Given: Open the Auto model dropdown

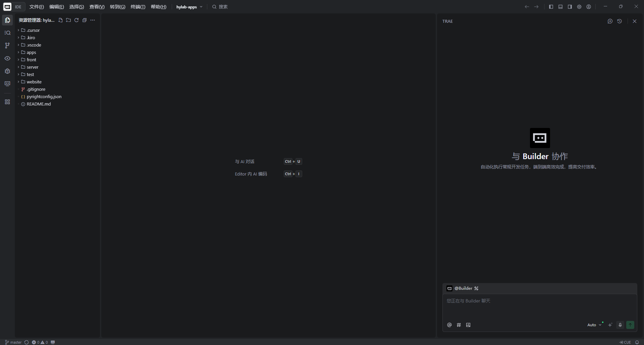Looking at the screenshot, I should click(594, 325).
